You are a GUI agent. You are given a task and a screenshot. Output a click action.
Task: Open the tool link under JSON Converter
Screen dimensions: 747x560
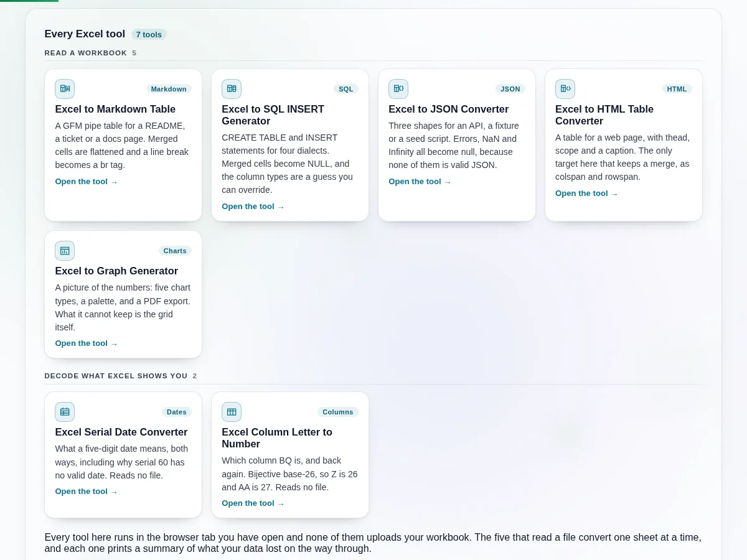[420, 182]
